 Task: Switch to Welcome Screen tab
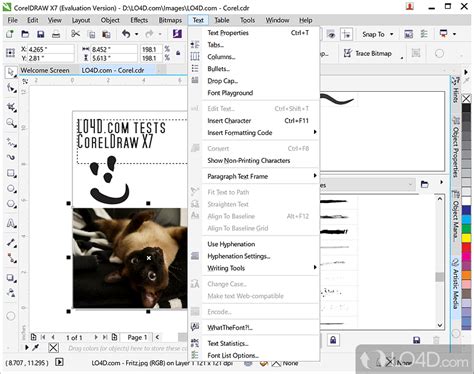pyautogui.click(x=45, y=70)
